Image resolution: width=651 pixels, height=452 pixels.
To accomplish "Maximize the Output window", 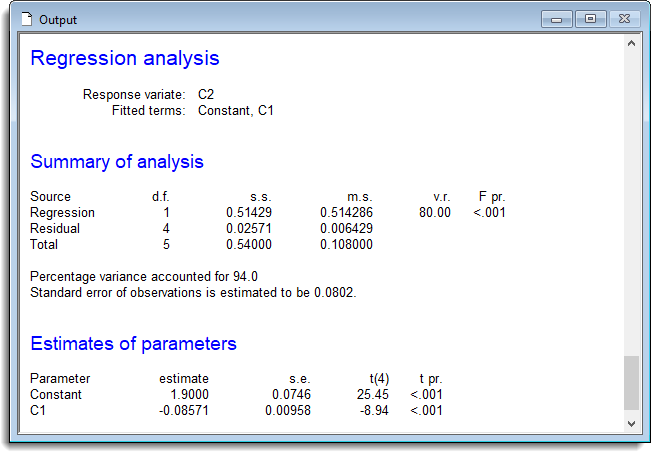I will tap(590, 19).
